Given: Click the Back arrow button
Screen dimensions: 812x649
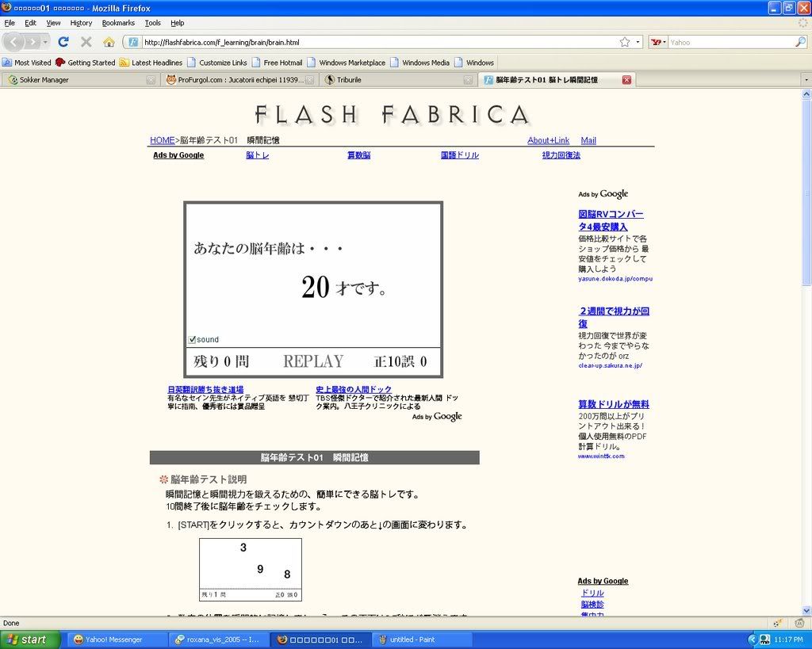Looking at the screenshot, I should [15, 42].
